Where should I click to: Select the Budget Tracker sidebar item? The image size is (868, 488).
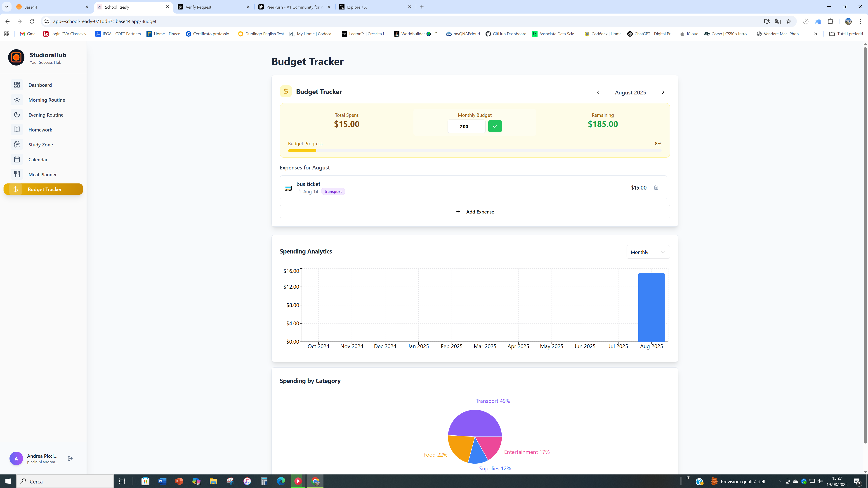(x=43, y=189)
